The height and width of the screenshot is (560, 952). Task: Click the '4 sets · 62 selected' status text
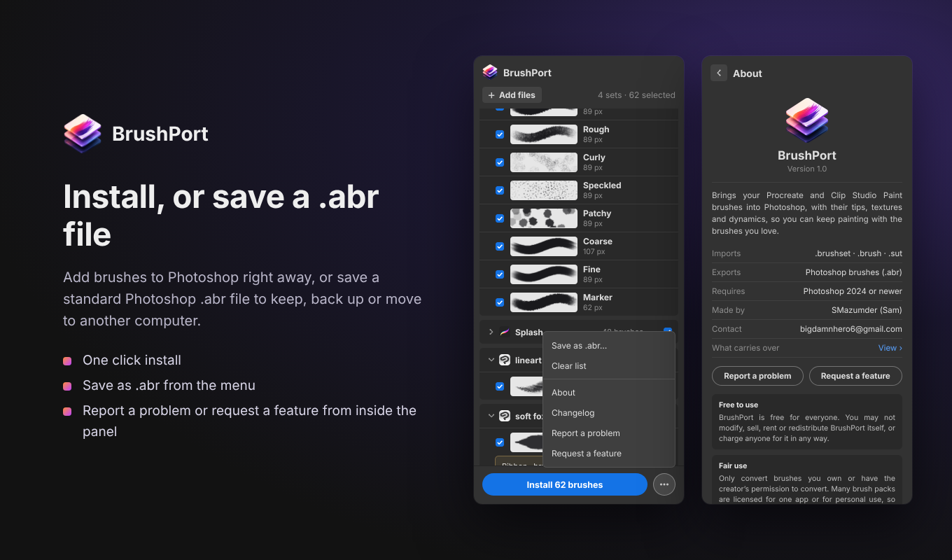point(636,95)
